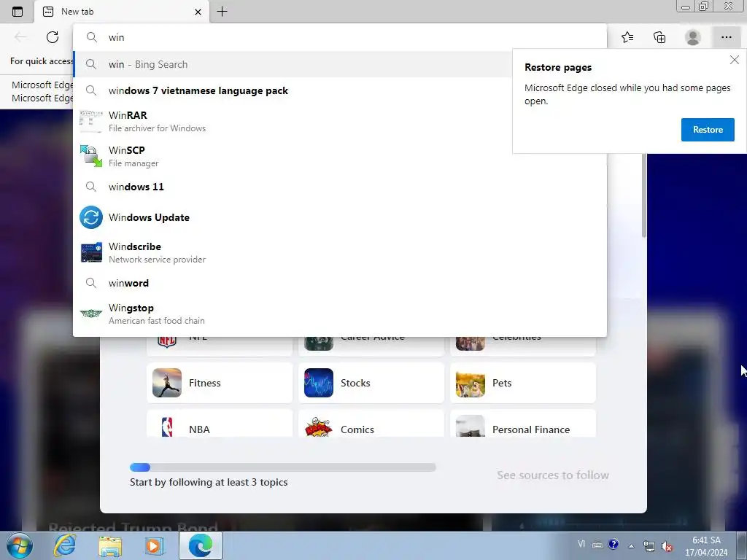Show hidden tray icons arrow
747x560 pixels.
pos(631,546)
